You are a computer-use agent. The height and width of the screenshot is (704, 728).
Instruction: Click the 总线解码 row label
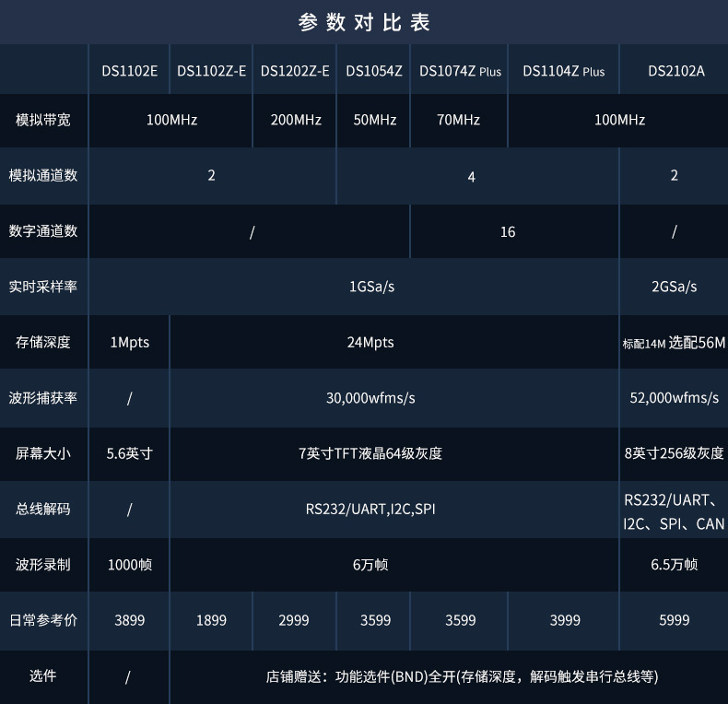(43, 509)
